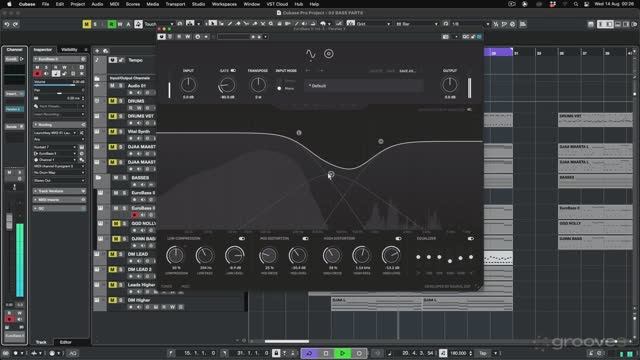The width and height of the screenshot is (640, 360).
Task: Switch to the Visibility tab
Action: click(69, 50)
